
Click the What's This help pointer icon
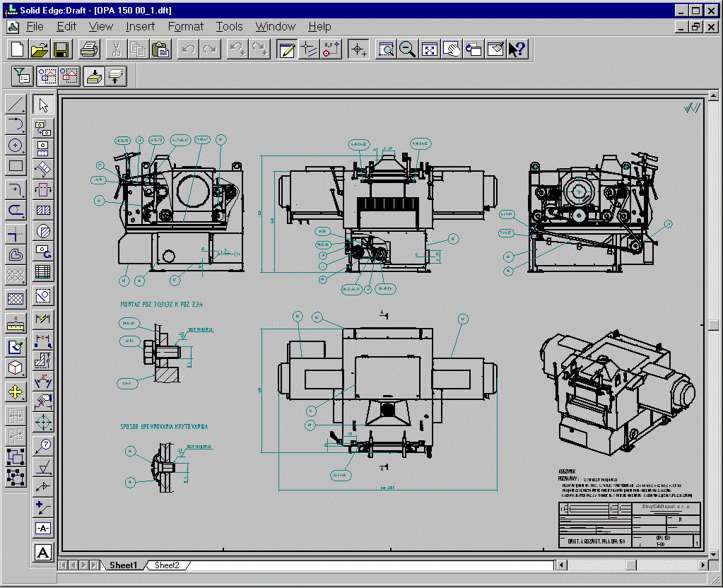pos(517,49)
